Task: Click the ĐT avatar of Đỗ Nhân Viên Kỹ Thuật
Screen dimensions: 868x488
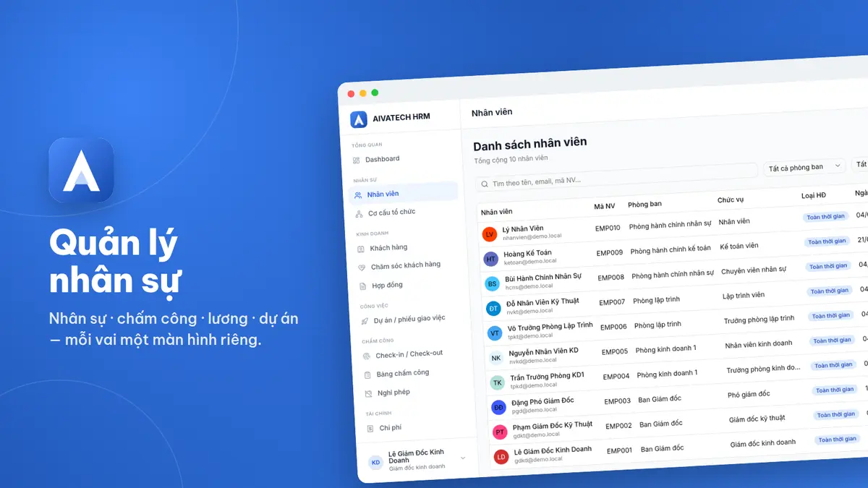Action: (x=493, y=309)
